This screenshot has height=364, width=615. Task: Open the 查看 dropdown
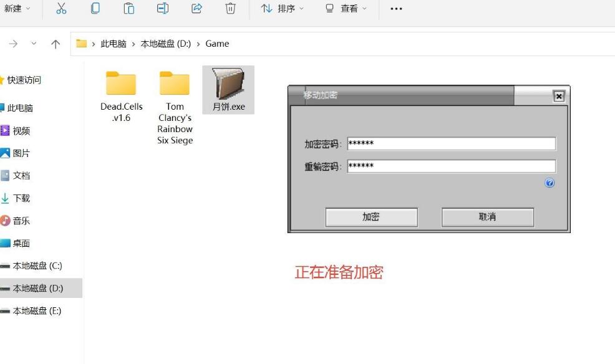click(x=346, y=9)
